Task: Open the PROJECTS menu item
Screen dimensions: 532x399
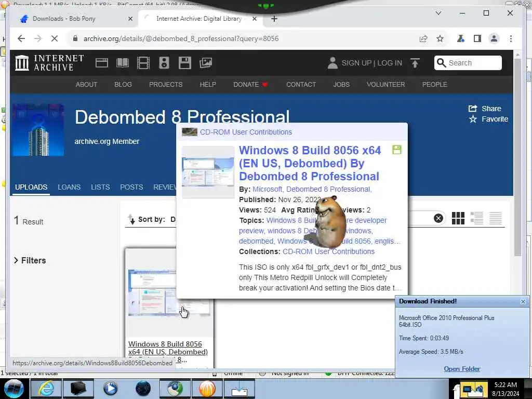Action: (x=166, y=85)
